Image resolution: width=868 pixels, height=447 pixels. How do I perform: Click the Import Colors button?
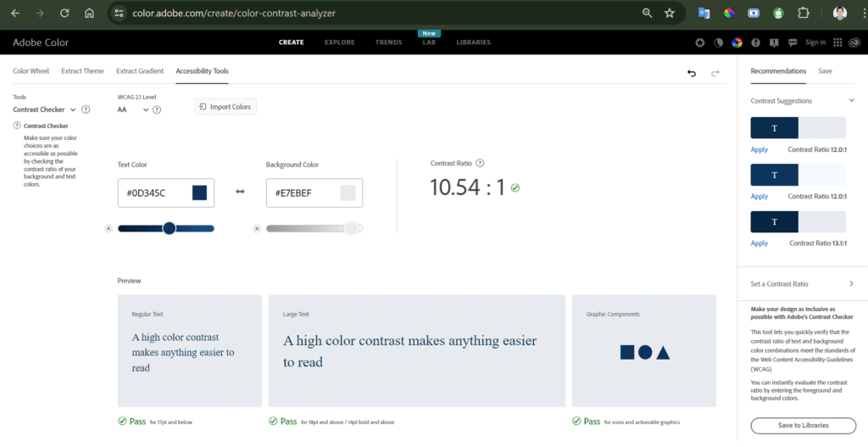pyautogui.click(x=225, y=107)
